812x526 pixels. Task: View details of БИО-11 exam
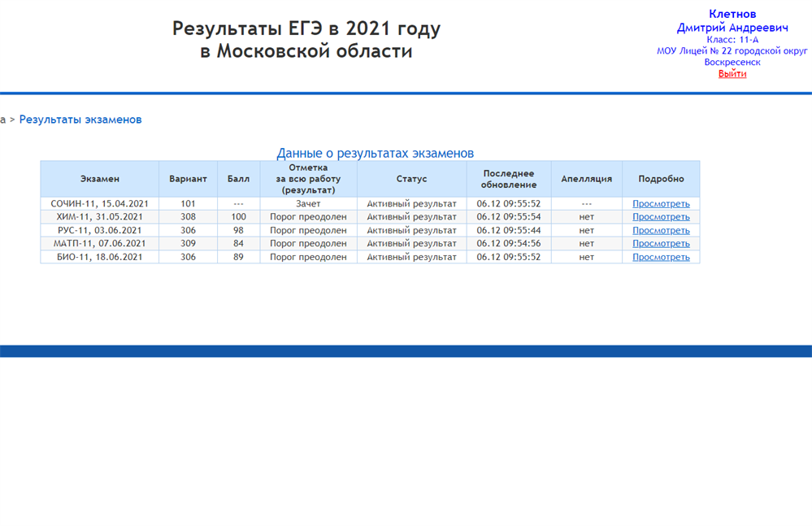point(661,257)
